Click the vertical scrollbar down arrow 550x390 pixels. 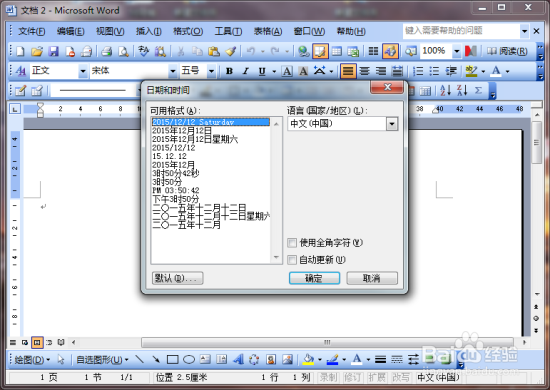[x=537, y=294]
